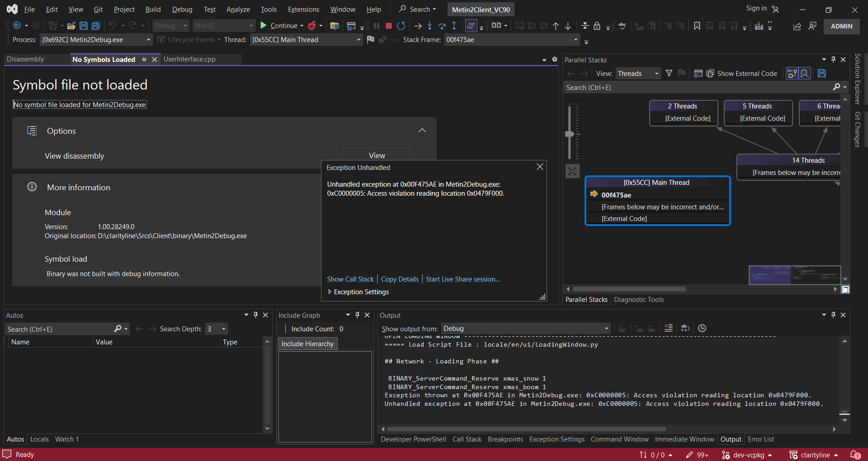868x461 pixels.
Task: Toggle Parallel Stacks auto-scroll to current frame
Action: [x=792, y=73]
